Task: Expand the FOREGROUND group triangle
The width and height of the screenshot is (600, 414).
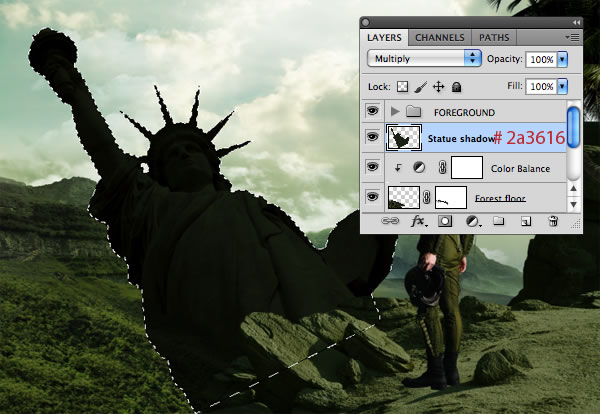Action: [x=395, y=112]
